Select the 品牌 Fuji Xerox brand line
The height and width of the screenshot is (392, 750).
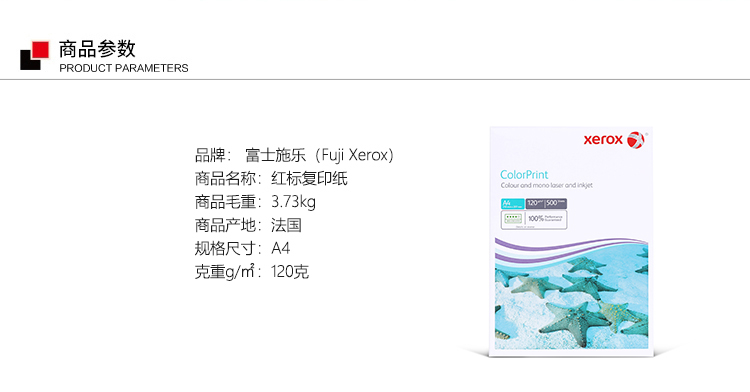coord(294,155)
